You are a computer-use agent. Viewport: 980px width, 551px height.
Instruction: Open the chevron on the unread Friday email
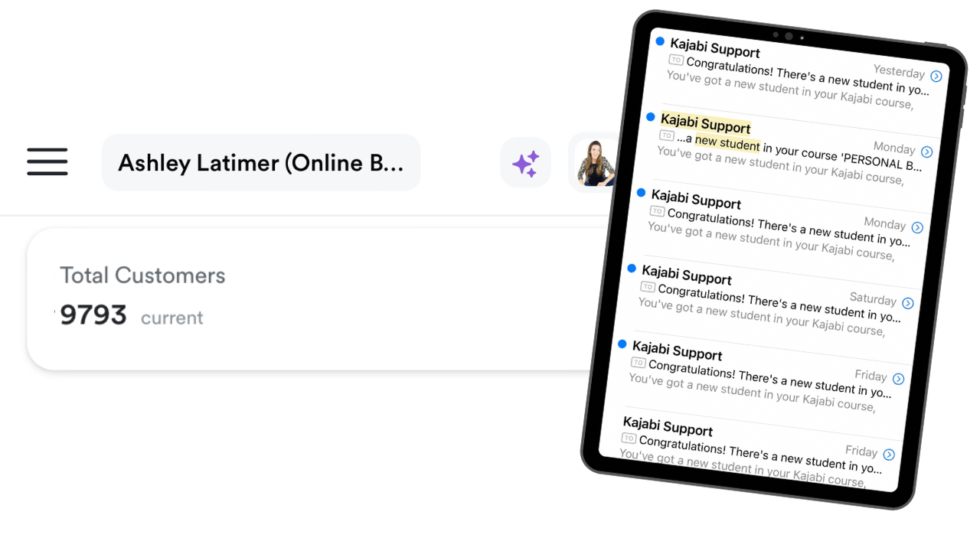899,379
